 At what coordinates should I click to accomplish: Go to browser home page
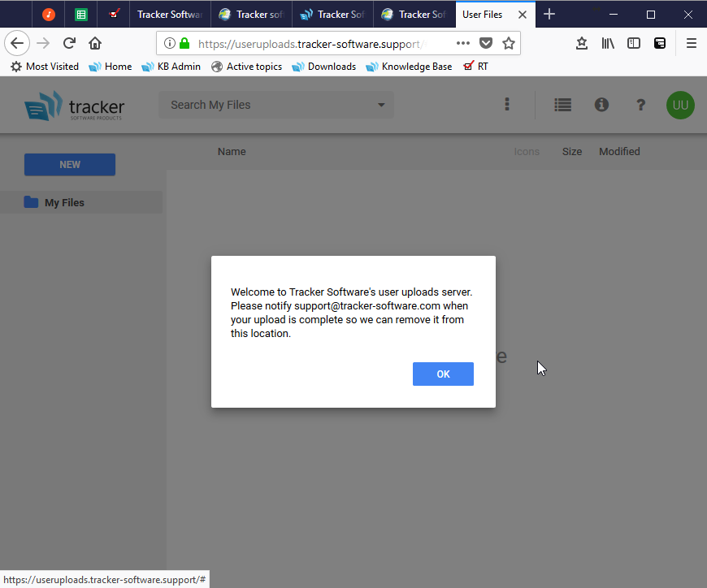point(95,43)
